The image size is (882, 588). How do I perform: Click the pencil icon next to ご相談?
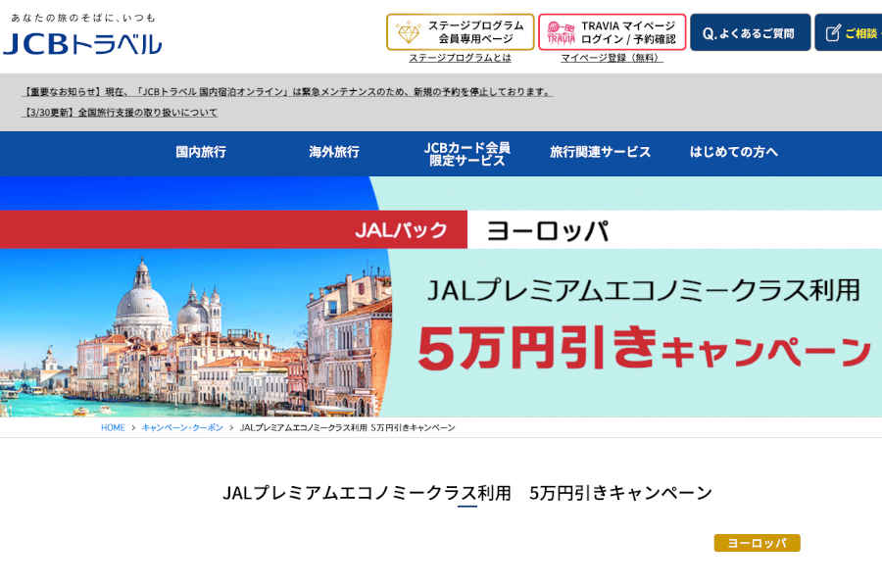833,33
